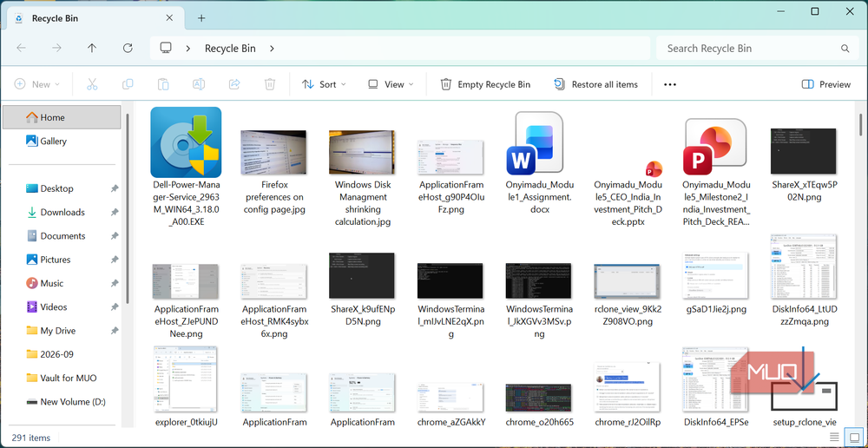Viewport: 868px width, 448px height.
Task: Click the Rename icon in toolbar
Action: (x=199, y=84)
